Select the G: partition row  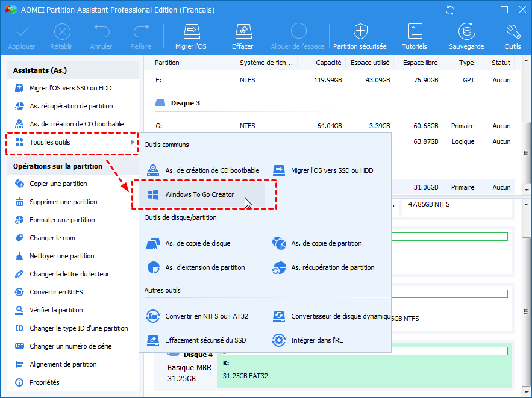[x=333, y=126]
